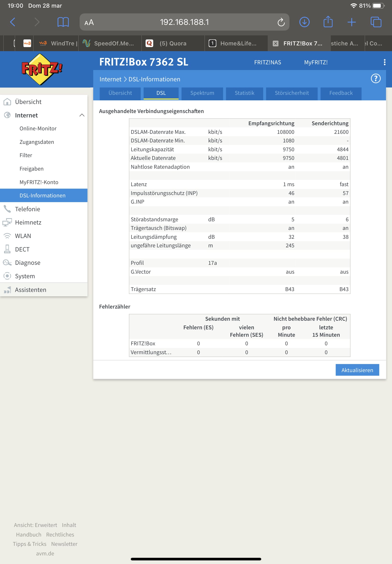Switch to the Spektrum tab
Screen dimensions: 392x564
pos(202,93)
